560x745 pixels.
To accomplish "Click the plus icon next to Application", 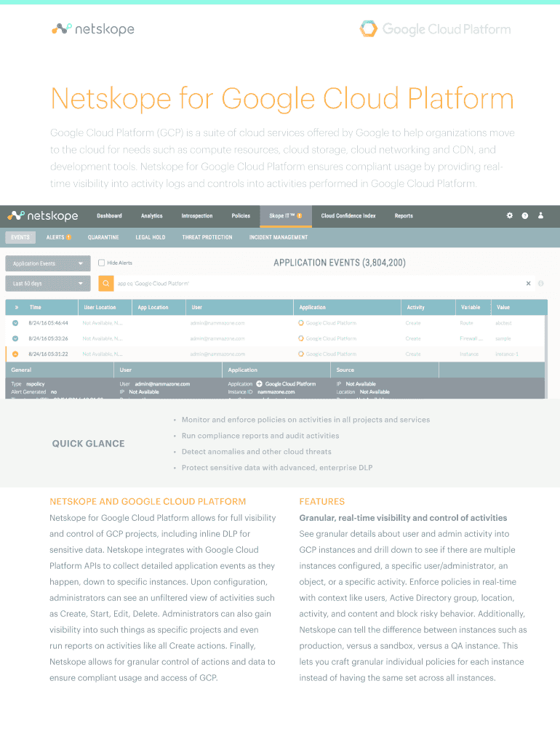I will (259, 383).
